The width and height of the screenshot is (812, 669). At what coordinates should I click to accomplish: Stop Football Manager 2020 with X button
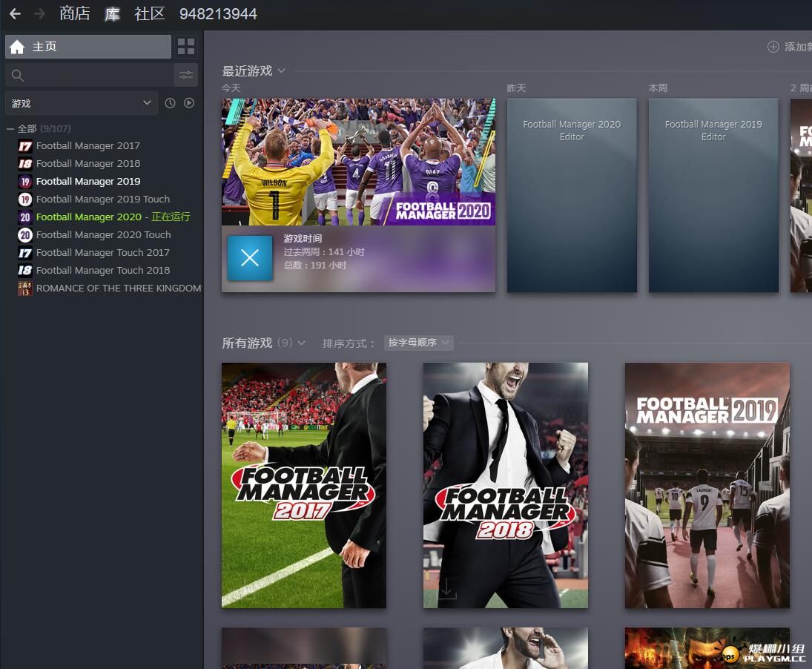coord(250,258)
